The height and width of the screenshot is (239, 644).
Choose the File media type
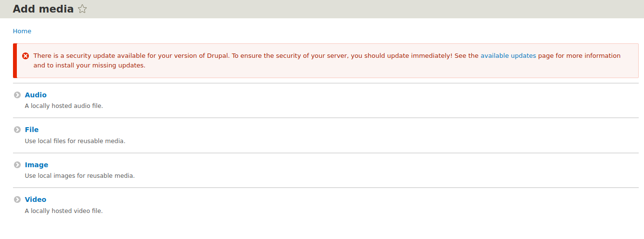[x=32, y=130]
